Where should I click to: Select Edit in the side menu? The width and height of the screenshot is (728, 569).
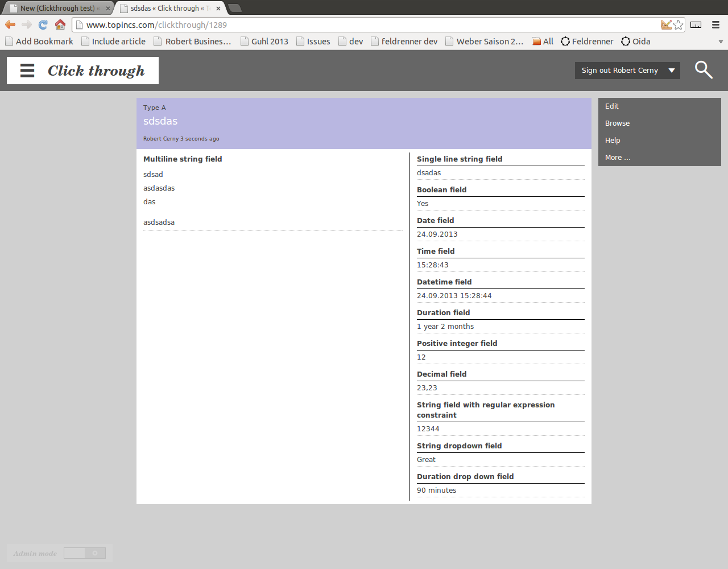coord(612,106)
